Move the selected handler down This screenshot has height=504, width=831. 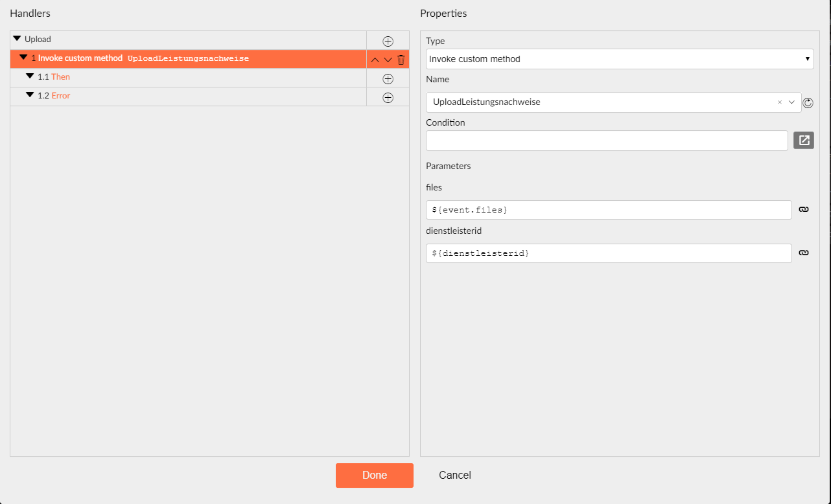[388, 60]
